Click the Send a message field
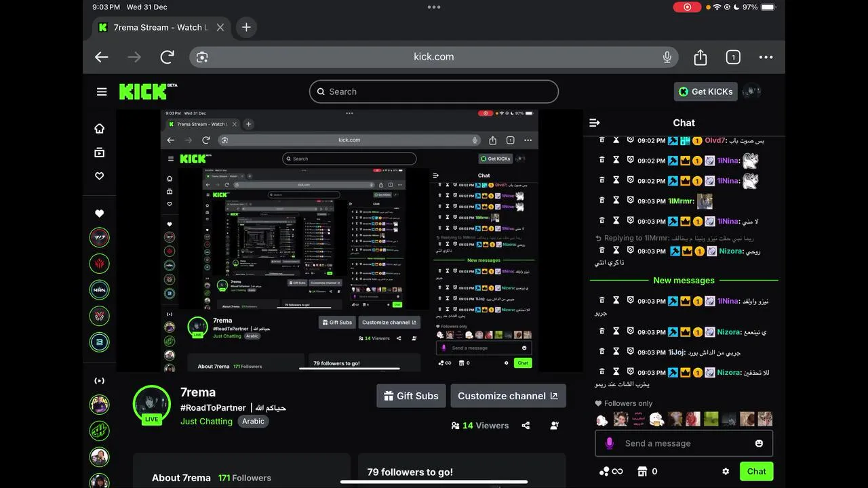 coord(684,443)
